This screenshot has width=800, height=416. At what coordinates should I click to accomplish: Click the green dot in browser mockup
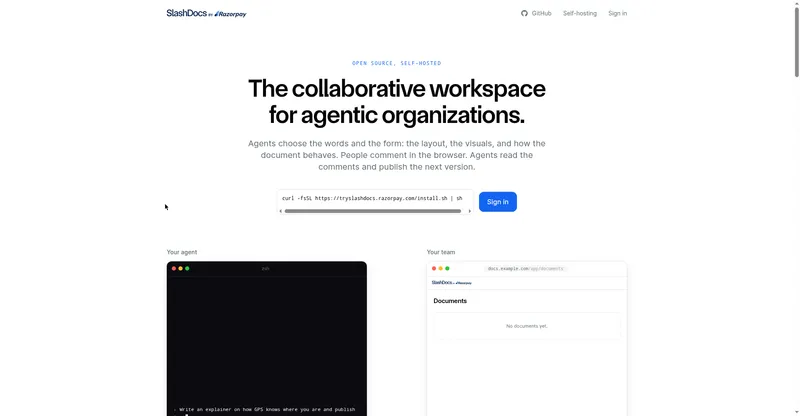(x=447, y=268)
